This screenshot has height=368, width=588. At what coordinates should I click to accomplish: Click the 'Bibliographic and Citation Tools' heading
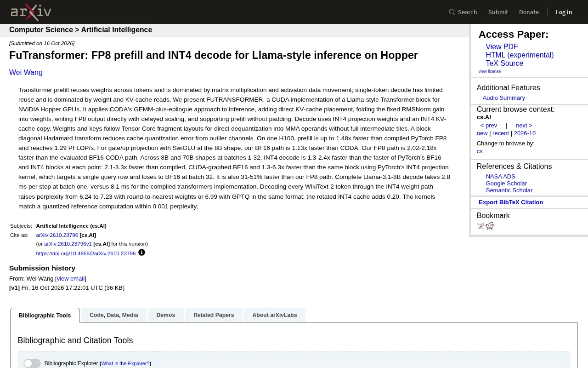[x=75, y=340]
